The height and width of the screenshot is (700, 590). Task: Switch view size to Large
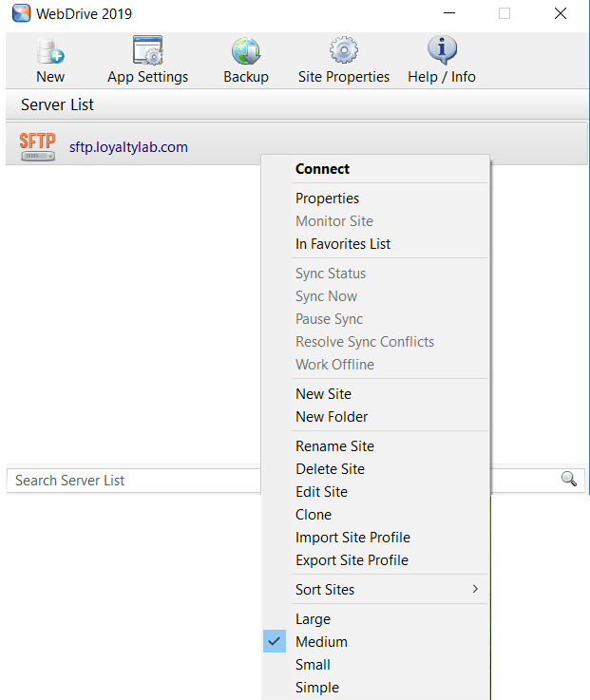(x=313, y=619)
